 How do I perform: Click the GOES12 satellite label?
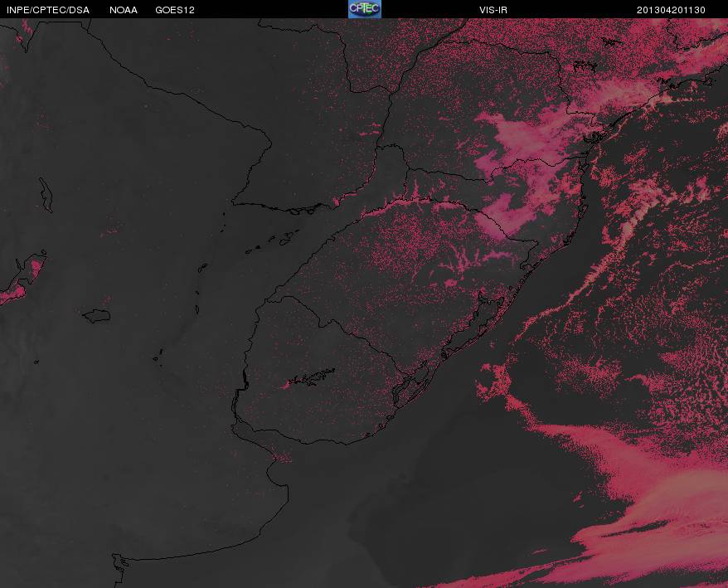[x=175, y=10]
